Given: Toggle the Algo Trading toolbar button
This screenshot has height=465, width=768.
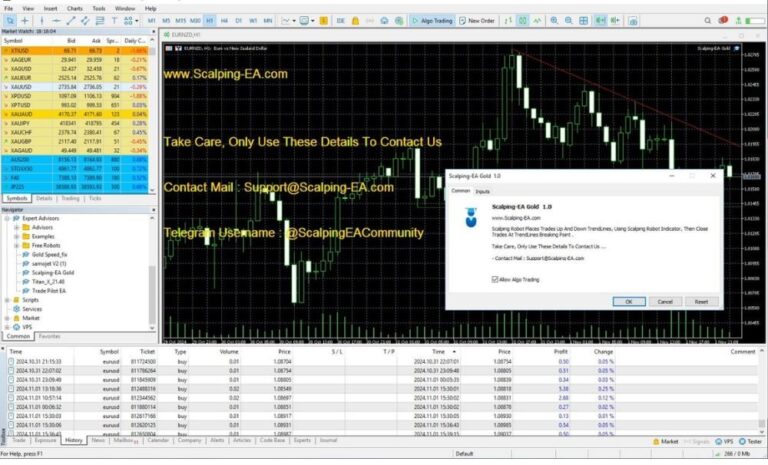Looking at the screenshot, I should [432, 21].
